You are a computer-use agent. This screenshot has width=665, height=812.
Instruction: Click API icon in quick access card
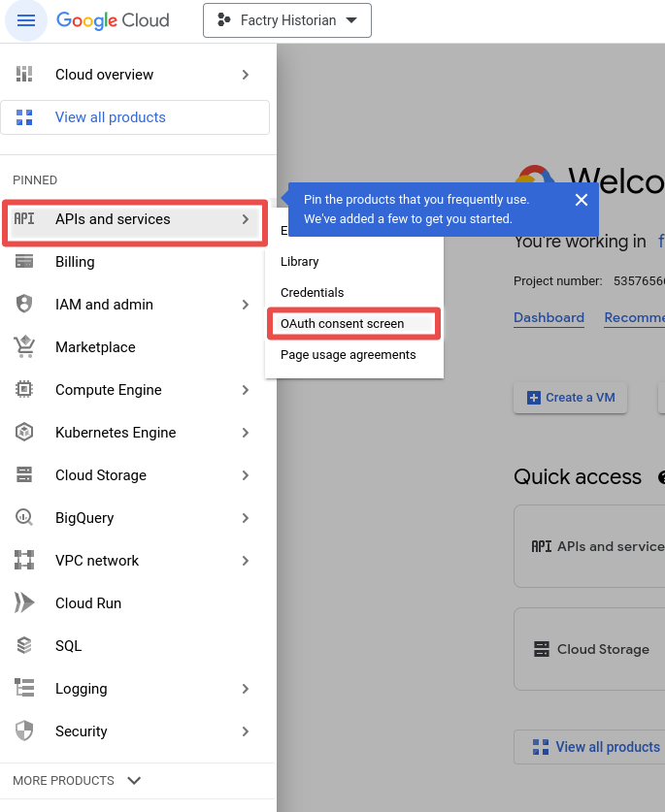pos(542,546)
